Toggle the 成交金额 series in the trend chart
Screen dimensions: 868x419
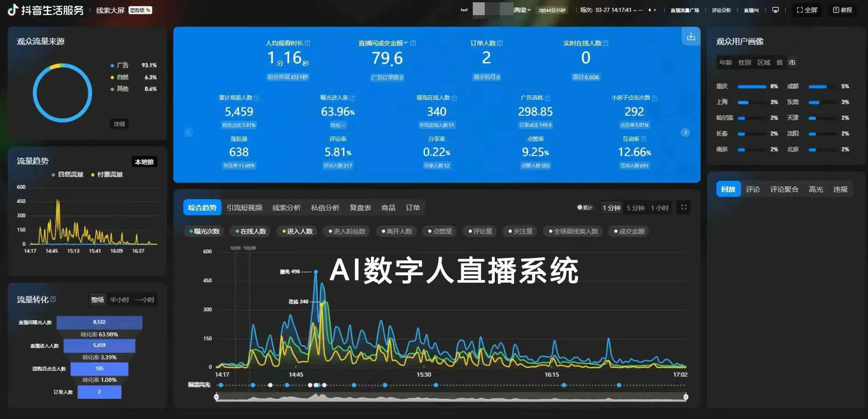coord(629,231)
